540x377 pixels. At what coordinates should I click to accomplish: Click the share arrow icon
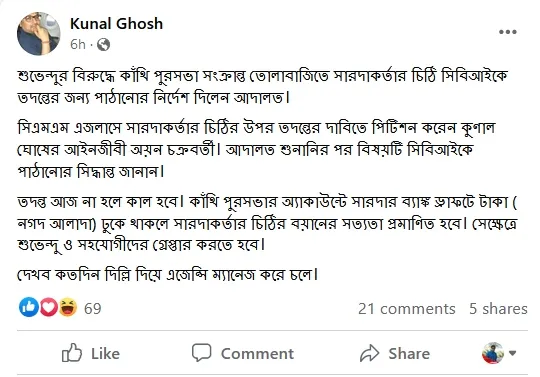click(x=370, y=353)
